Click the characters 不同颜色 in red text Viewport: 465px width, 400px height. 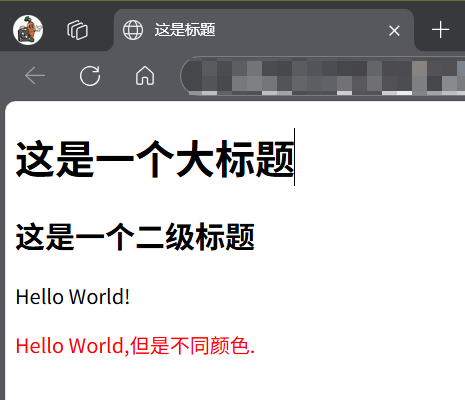(210, 346)
